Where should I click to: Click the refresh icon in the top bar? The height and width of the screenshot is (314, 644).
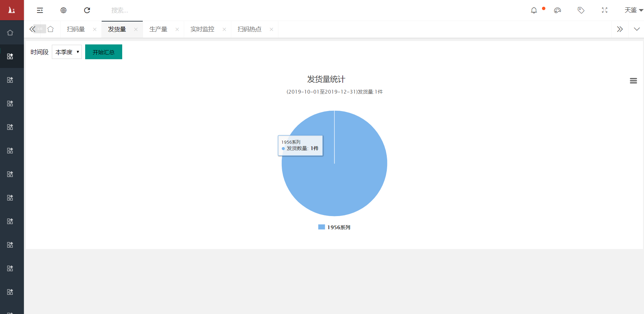[x=87, y=10]
